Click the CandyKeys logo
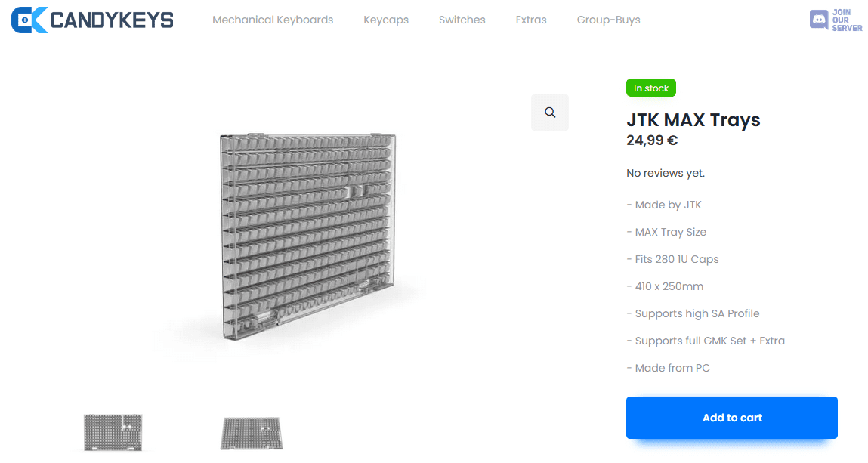 coord(92,20)
